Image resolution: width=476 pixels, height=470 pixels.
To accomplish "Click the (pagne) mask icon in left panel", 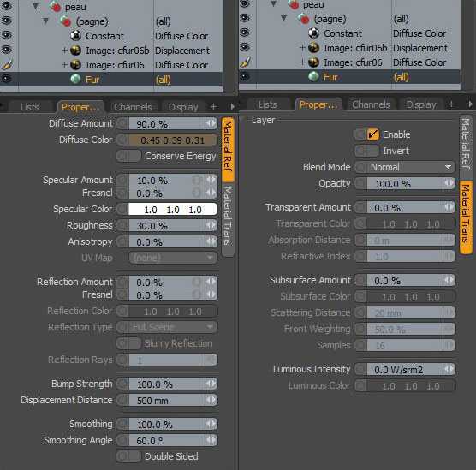I will (66, 21).
